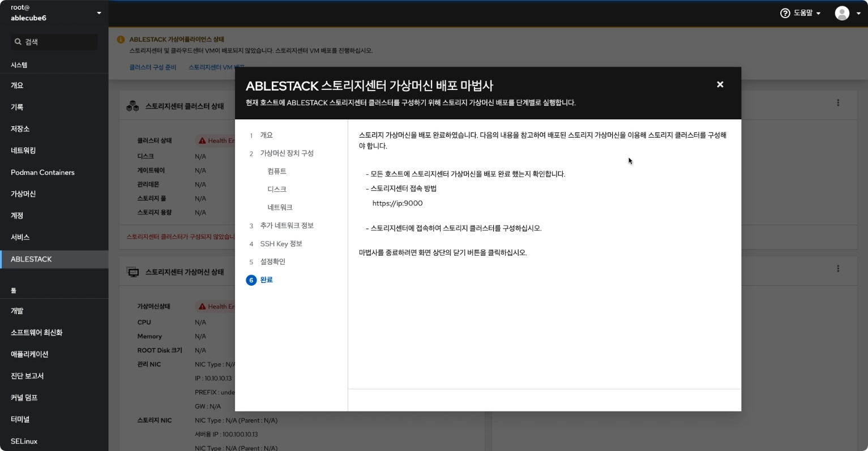This screenshot has width=868, height=451.
Task: Click the 클러스터 구성 준비 link
Action: pos(153,67)
